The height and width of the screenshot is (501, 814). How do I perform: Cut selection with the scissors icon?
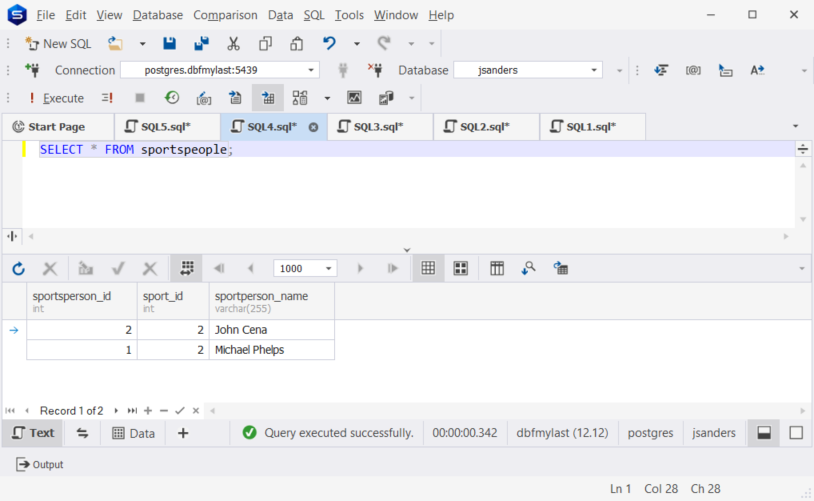click(x=233, y=44)
